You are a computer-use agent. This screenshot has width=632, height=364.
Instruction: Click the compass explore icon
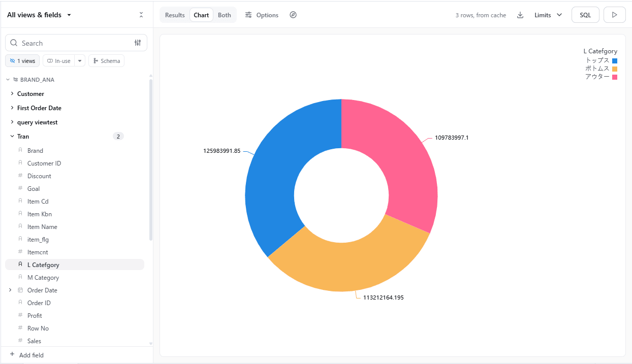tap(293, 15)
